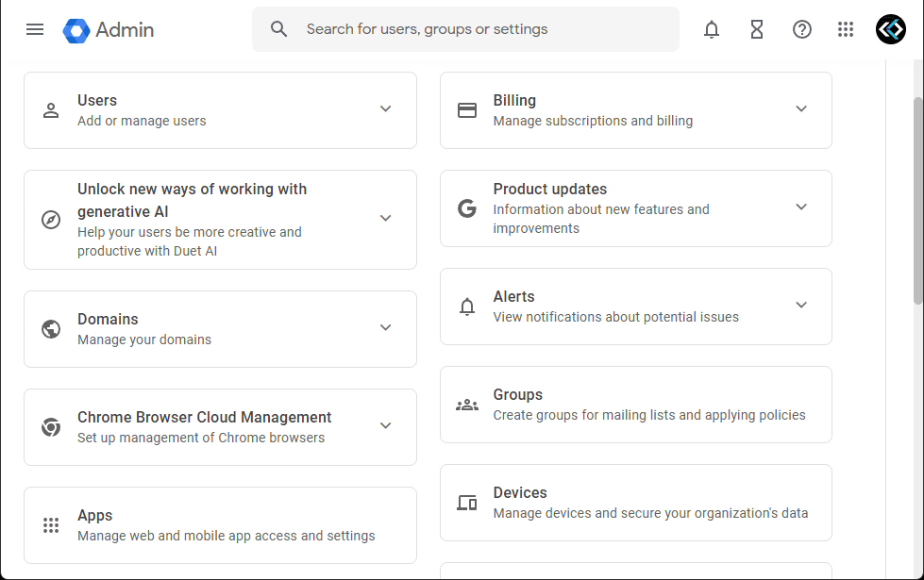Open notifications via the bell icon in the header

(711, 29)
